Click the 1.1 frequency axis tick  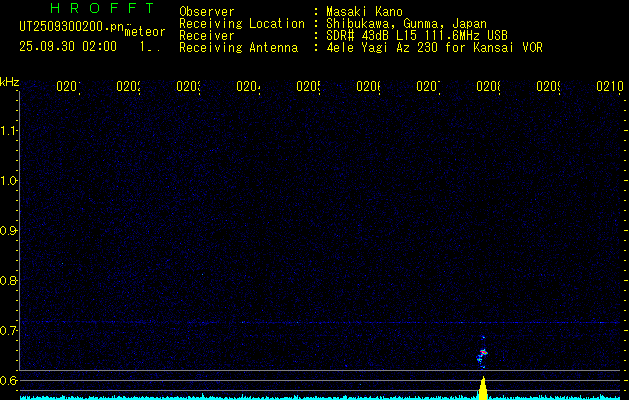click(x=10, y=130)
